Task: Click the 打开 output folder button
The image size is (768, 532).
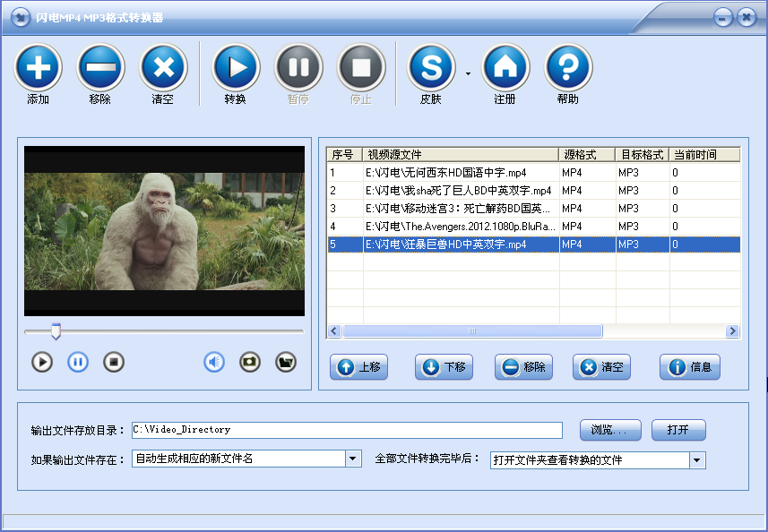Action: (678, 430)
